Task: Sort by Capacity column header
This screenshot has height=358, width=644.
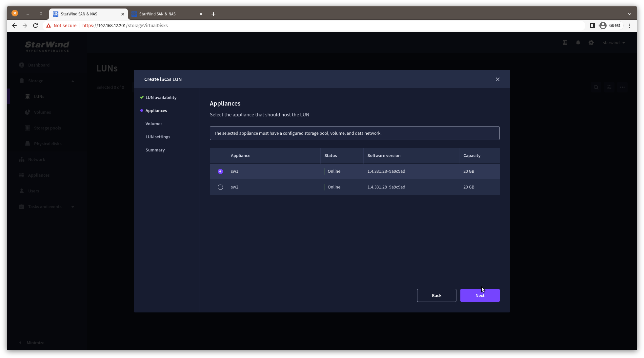Action: point(472,156)
